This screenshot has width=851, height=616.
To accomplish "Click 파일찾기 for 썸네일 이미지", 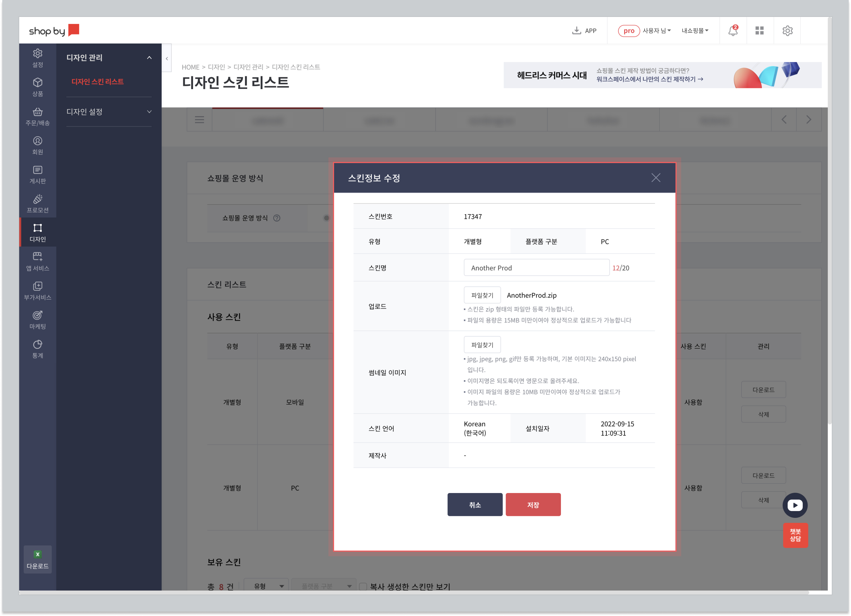I will click(482, 344).
